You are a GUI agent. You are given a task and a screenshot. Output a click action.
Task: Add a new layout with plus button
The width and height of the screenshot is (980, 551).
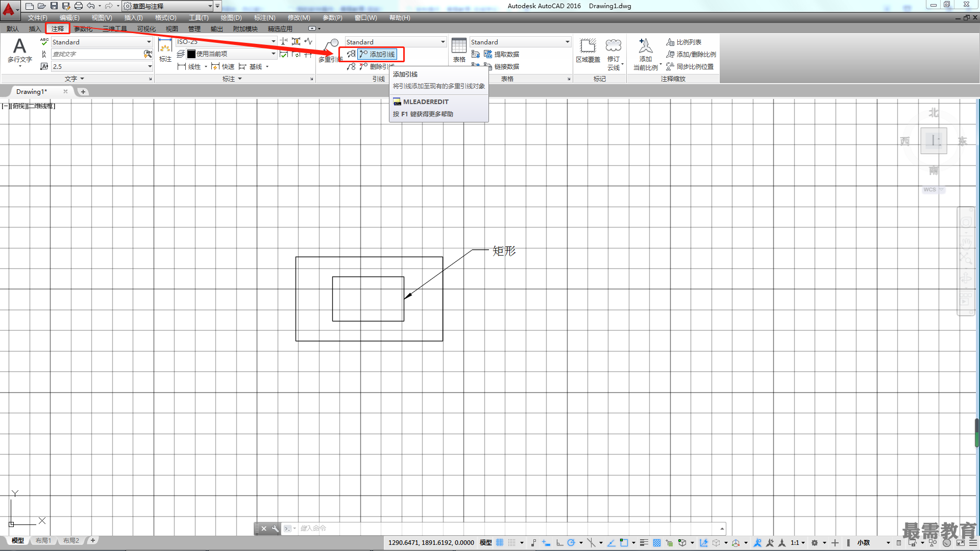(x=93, y=540)
